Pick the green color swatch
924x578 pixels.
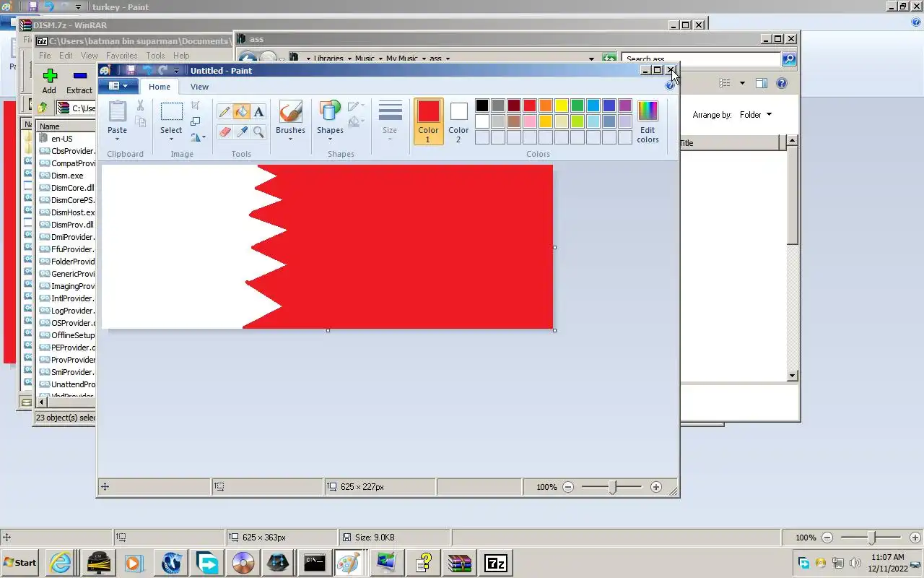tap(577, 105)
